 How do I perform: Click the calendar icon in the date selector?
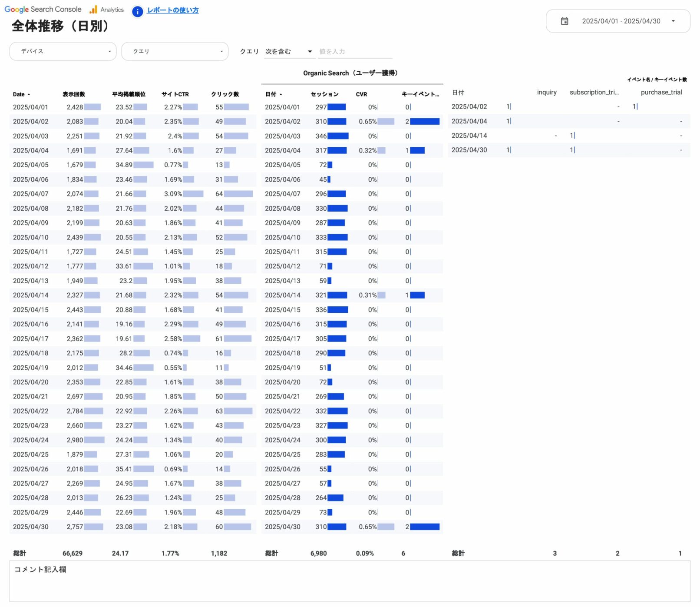tap(565, 20)
